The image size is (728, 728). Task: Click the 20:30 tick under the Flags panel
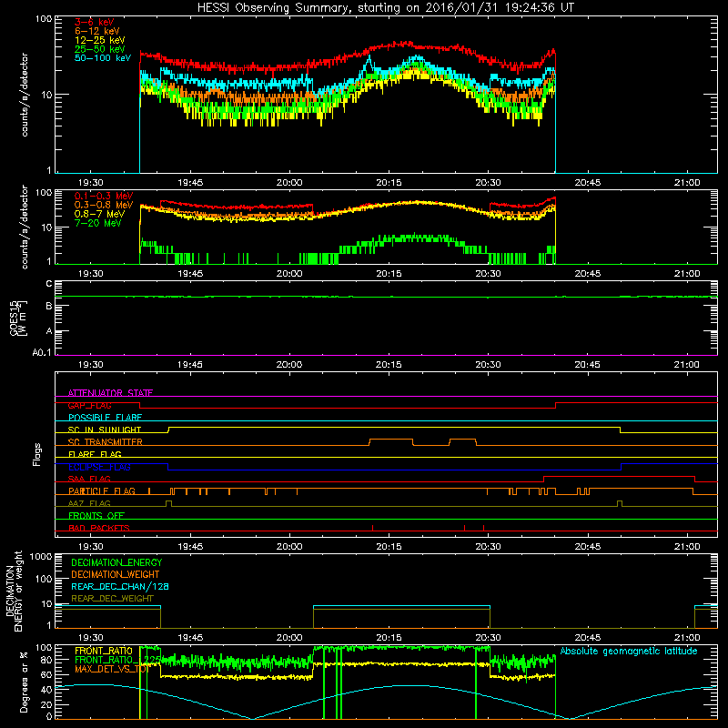489,547
